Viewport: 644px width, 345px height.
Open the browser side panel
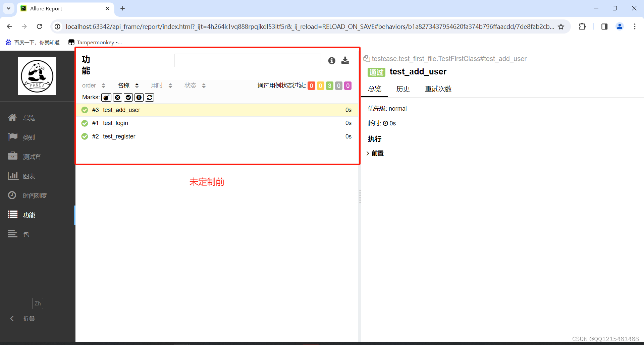(604, 26)
